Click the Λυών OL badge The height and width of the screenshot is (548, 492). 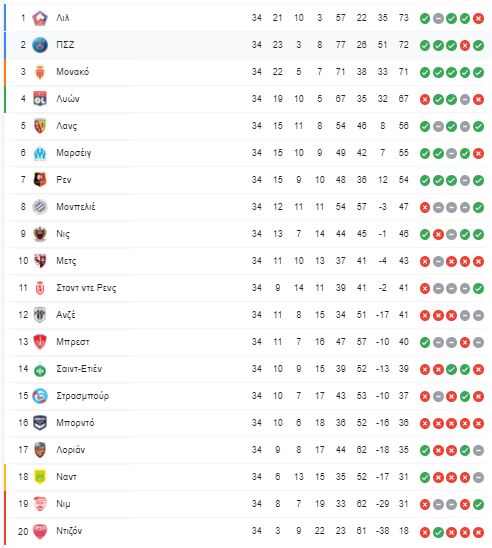[x=40, y=99]
